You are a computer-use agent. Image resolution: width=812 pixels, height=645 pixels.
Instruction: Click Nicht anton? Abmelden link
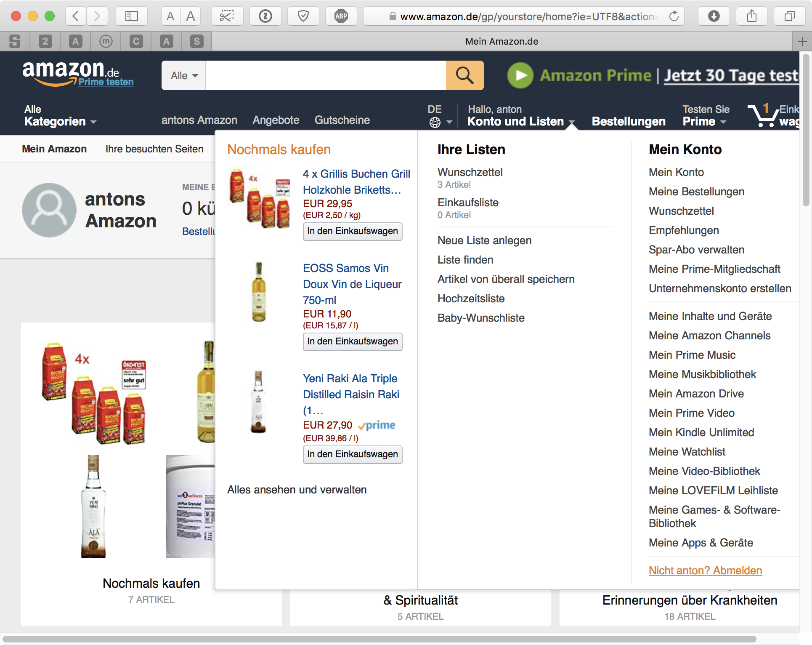point(705,570)
